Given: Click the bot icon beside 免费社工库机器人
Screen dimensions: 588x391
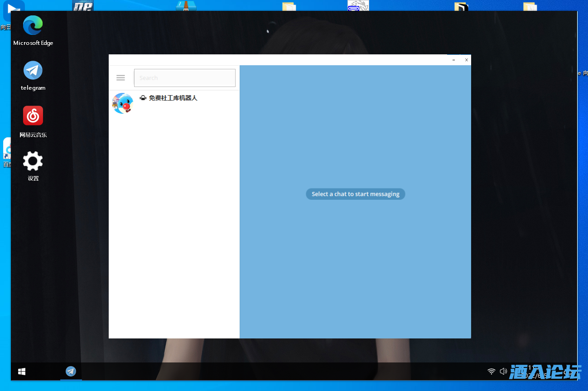Looking at the screenshot, I should tap(143, 98).
